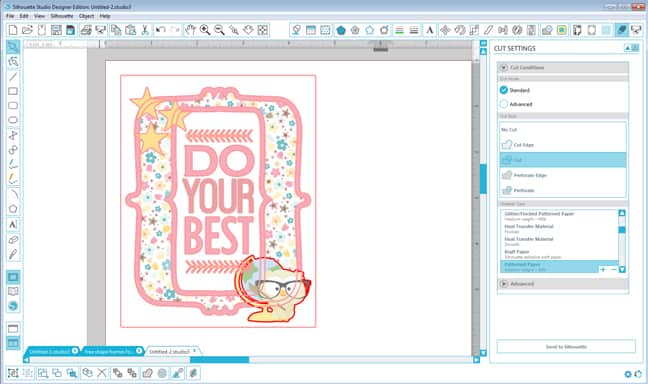Screen dimensions: 648x384
Task: Select Glitter/Flocked Patterned Paper material
Action: coord(560,216)
